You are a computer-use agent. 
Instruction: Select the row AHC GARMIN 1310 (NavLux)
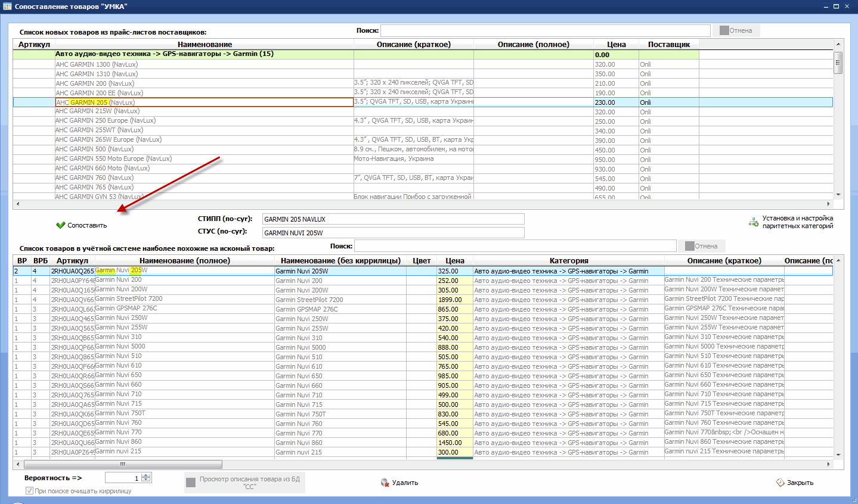tap(423, 74)
